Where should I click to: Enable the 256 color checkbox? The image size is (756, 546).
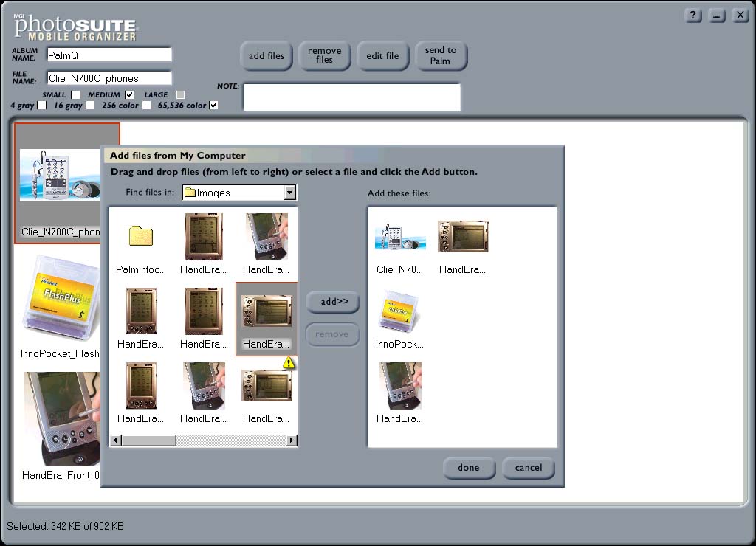147,105
